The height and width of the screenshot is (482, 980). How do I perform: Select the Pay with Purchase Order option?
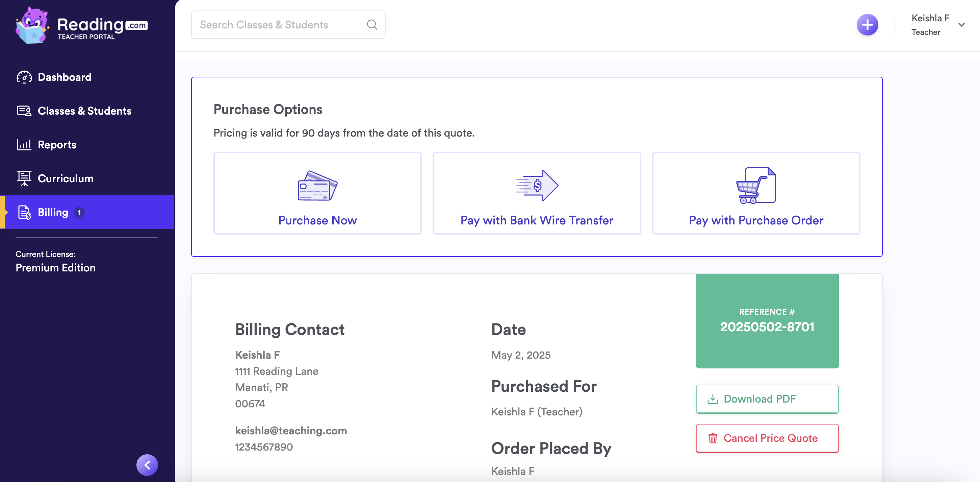click(755, 220)
